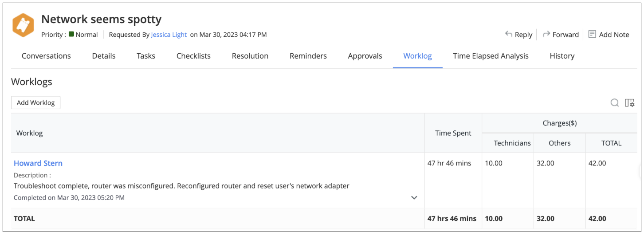The image size is (644, 236).
Task: Switch to the Conversations tab
Action: (x=46, y=56)
